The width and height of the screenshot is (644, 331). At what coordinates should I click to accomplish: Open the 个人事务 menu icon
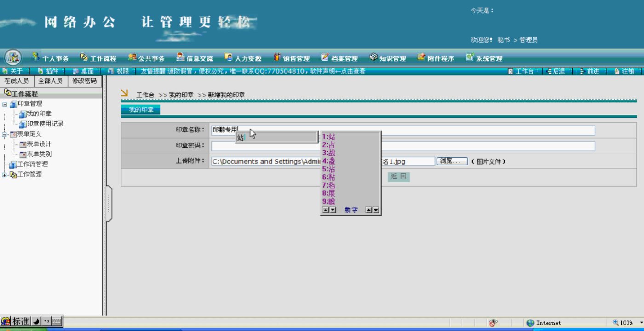tap(36, 57)
